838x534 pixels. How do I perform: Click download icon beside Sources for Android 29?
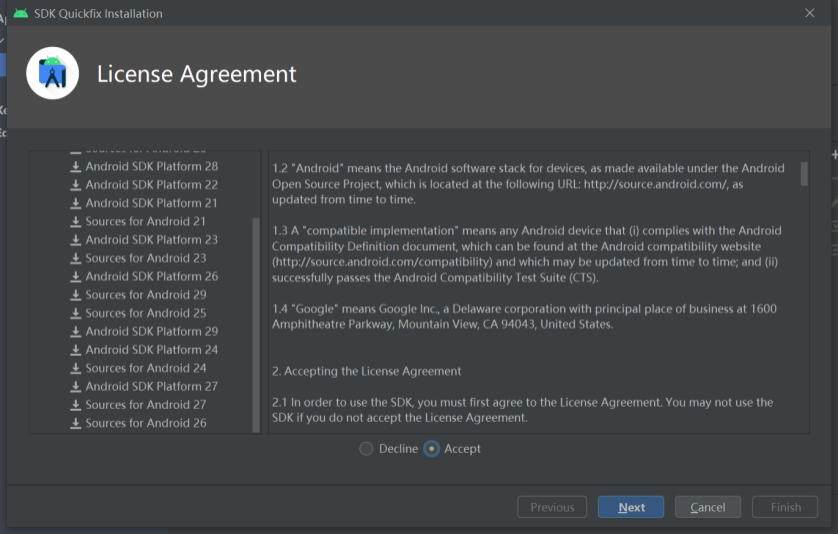click(x=75, y=295)
